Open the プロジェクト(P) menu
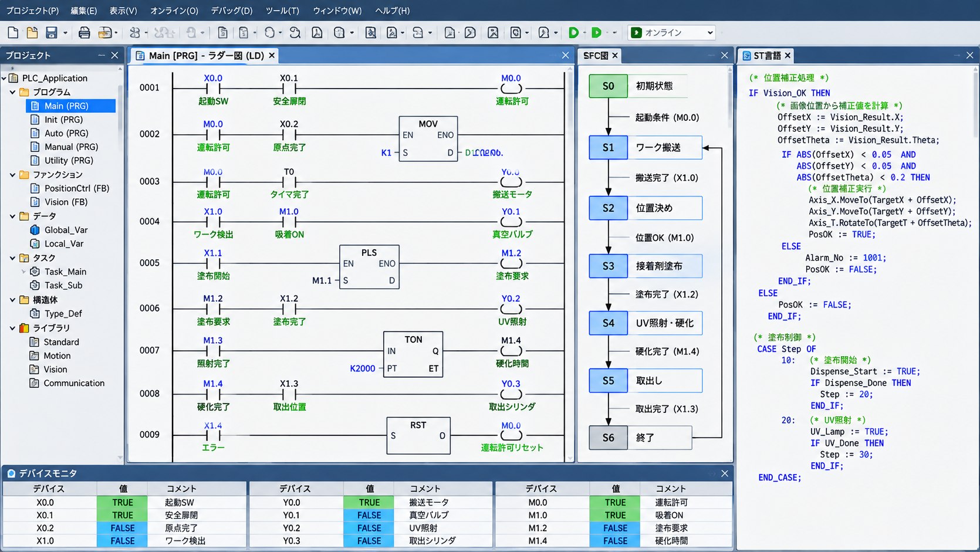 click(x=32, y=11)
